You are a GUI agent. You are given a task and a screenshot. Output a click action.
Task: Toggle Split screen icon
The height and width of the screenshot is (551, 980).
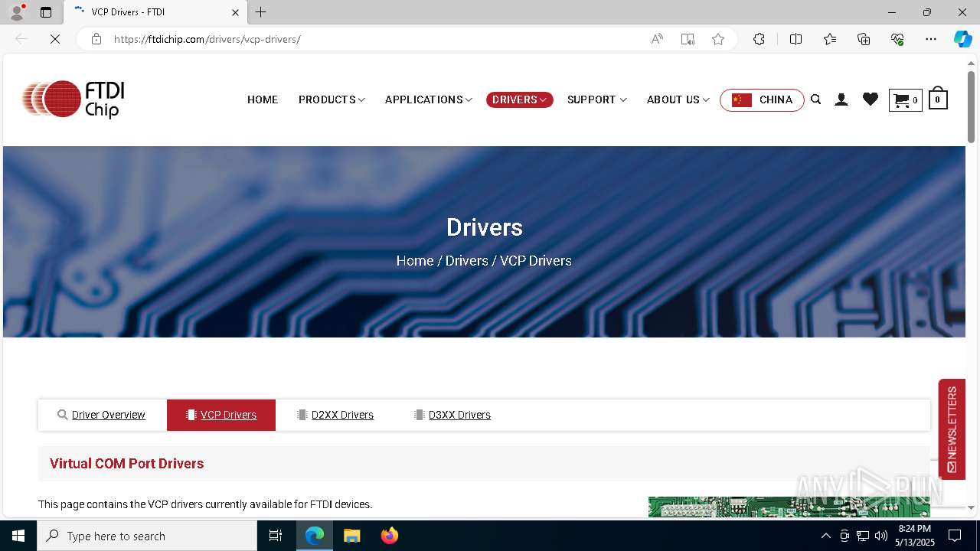tap(795, 39)
